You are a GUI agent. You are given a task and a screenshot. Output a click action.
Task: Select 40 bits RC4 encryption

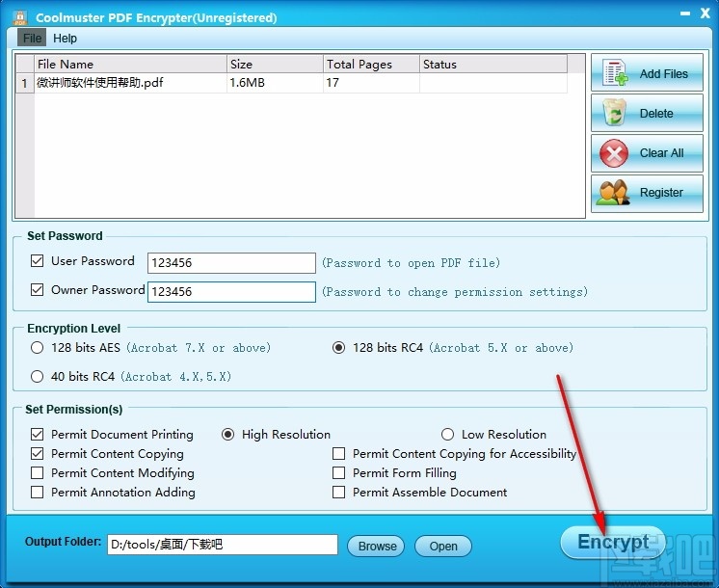(38, 377)
